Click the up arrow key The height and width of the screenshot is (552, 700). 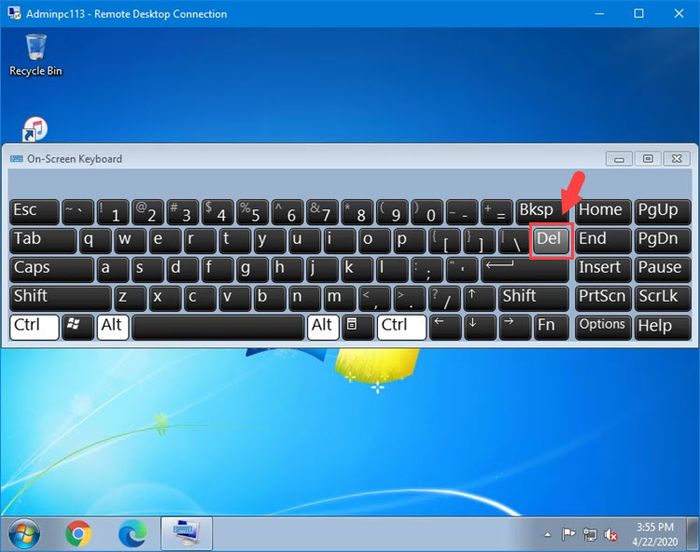point(479,298)
